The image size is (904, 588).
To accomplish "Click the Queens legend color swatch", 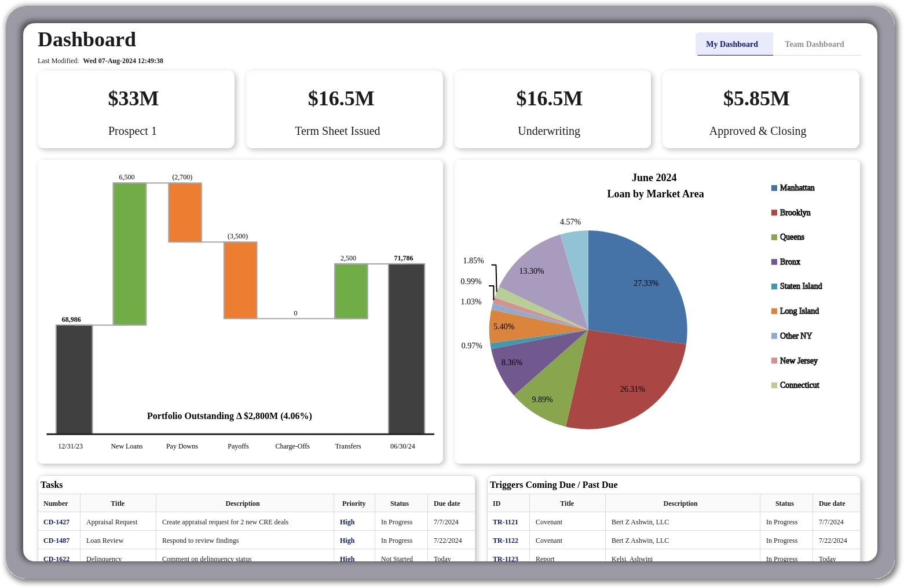I will pos(774,237).
